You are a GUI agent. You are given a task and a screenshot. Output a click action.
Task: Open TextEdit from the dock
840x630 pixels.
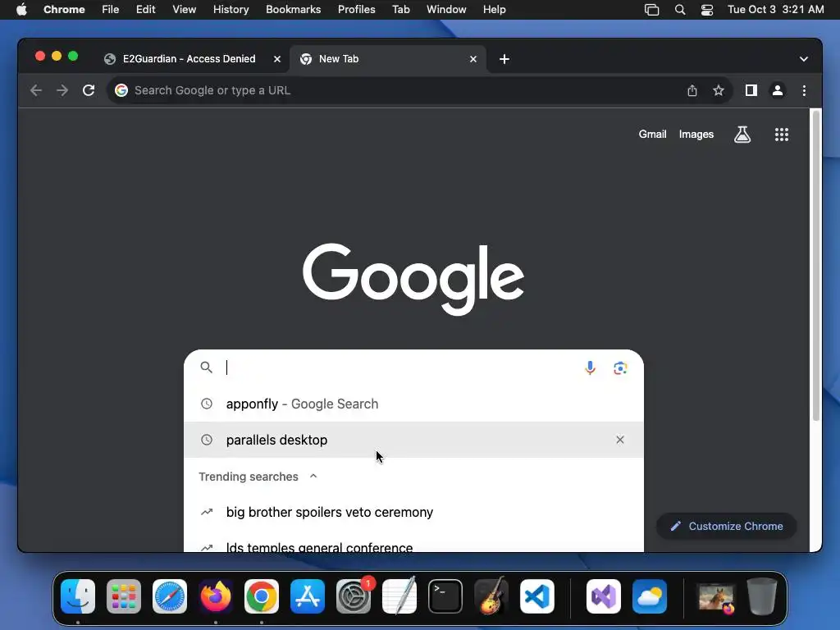click(399, 596)
